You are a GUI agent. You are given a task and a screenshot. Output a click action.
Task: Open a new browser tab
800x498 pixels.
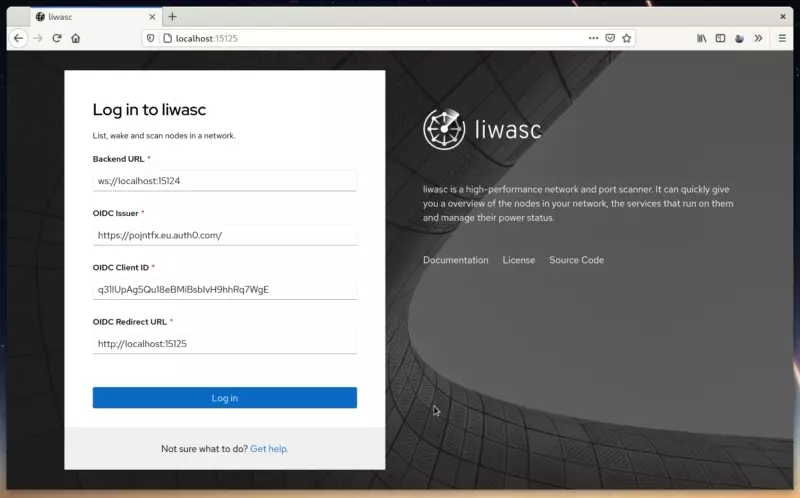pos(172,17)
